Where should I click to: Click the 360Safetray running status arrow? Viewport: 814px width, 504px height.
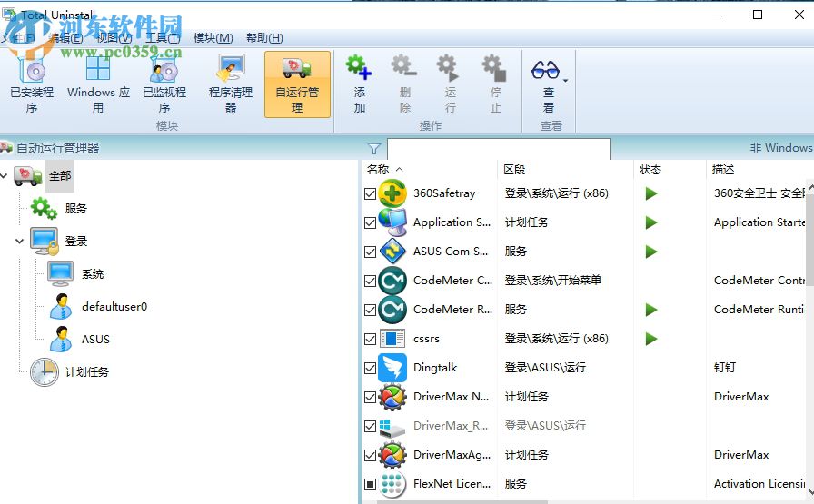(651, 193)
